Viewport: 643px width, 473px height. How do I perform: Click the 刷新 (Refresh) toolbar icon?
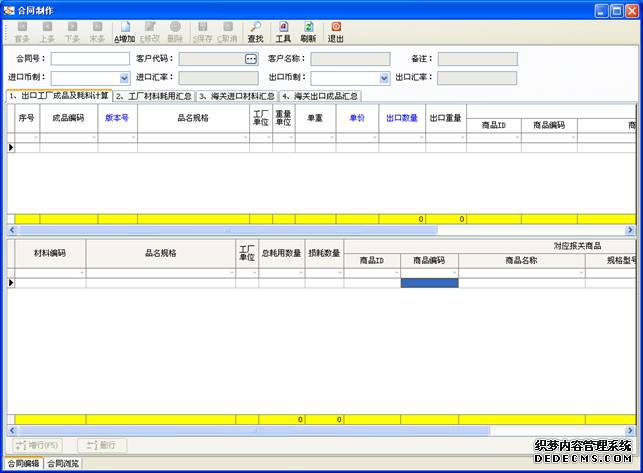coord(308,32)
